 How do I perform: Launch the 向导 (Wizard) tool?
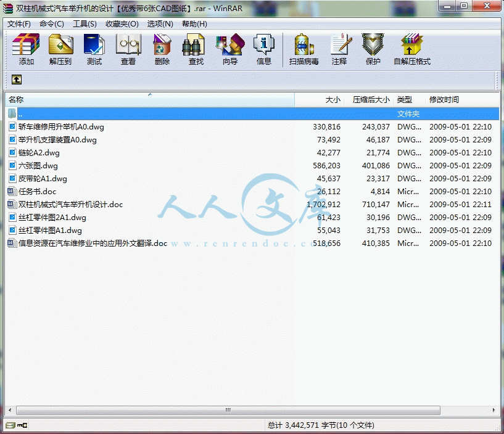tap(230, 49)
